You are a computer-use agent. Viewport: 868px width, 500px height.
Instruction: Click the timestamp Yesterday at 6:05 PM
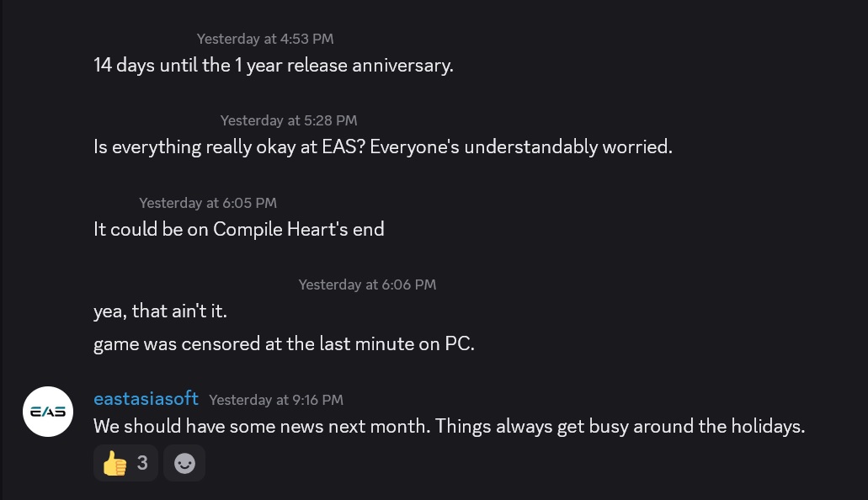click(208, 203)
